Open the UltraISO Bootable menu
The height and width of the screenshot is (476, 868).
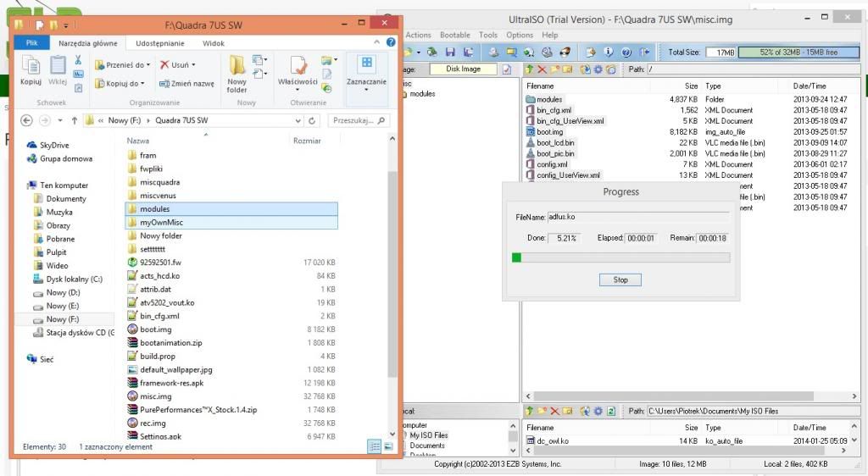[x=455, y=35]
